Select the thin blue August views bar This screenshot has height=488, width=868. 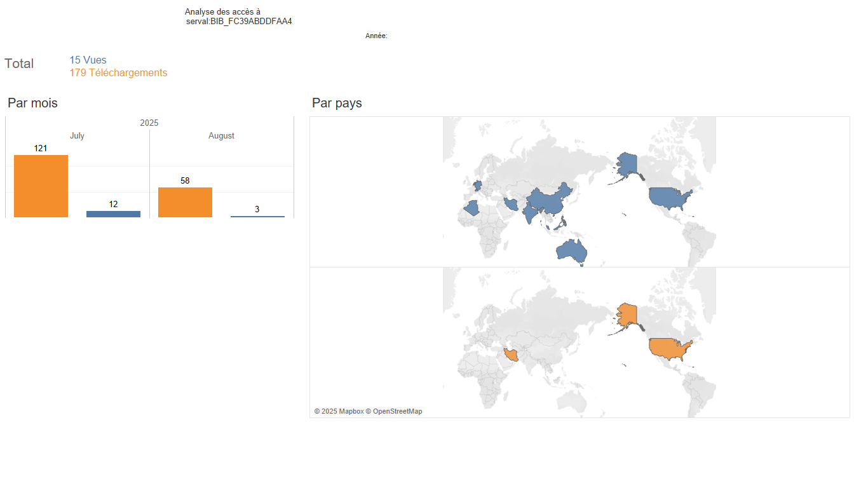[x=257, y=217]
